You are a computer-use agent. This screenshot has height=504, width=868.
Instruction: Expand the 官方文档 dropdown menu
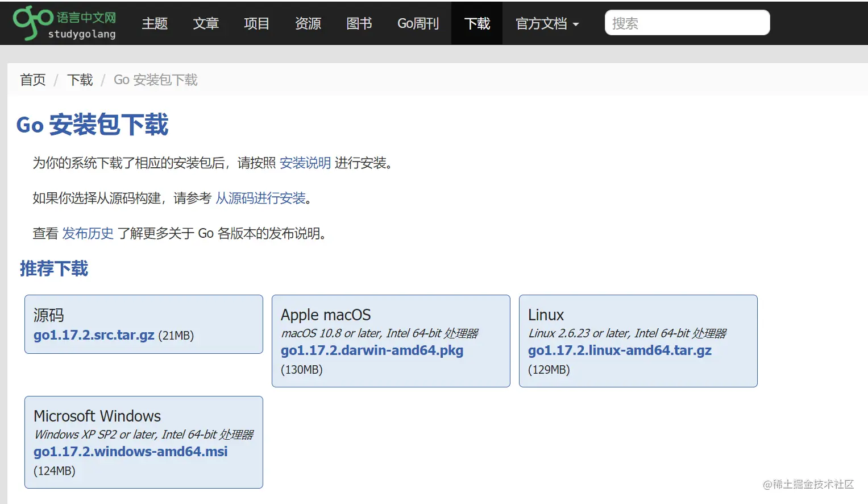(547, 23)
